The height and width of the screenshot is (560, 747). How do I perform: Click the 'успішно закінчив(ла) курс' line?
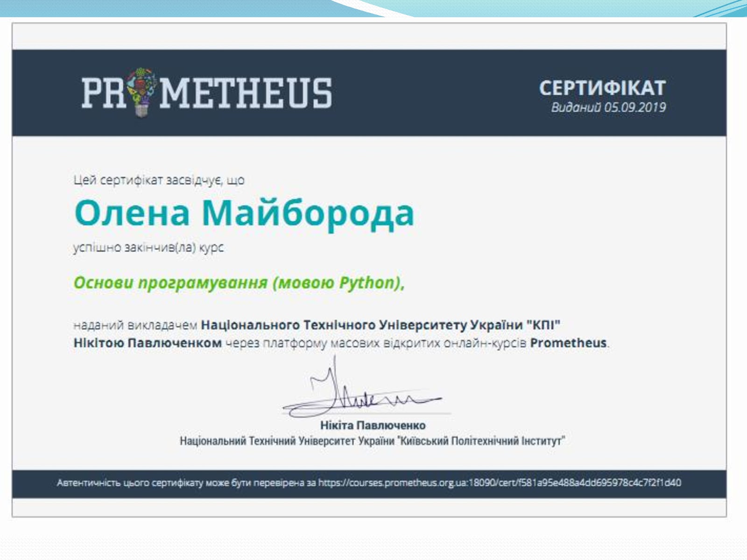pos(148,247)
